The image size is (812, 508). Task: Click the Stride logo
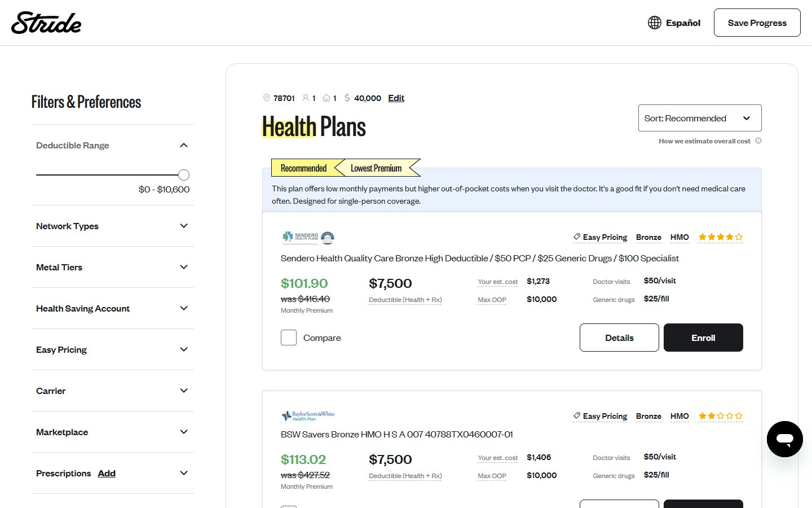[x=46, y=23]
